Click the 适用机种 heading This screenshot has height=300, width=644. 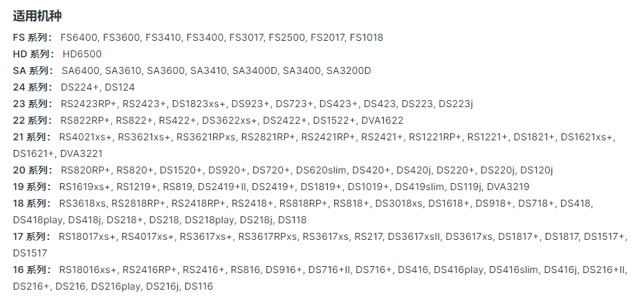click(x=37, y=16)
